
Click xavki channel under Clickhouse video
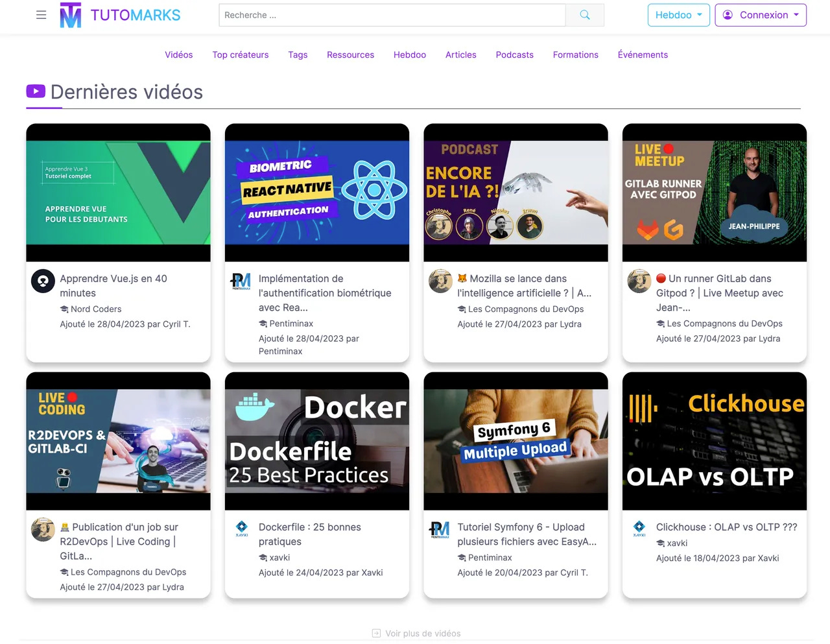[x=677, y=543]
